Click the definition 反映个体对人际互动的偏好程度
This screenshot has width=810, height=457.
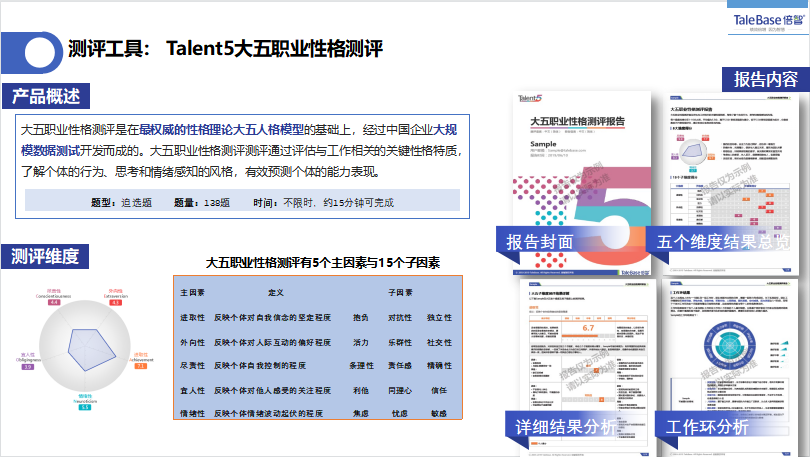(x=272, y=342)
